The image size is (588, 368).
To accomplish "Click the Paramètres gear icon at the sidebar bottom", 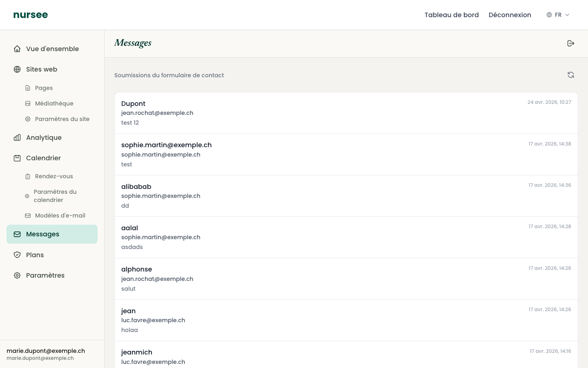I will [x=17, y=275].
